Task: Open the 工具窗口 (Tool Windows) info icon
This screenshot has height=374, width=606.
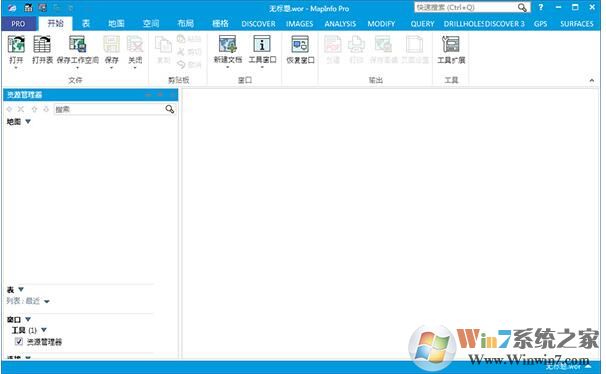Action: (x=262, y=44)
